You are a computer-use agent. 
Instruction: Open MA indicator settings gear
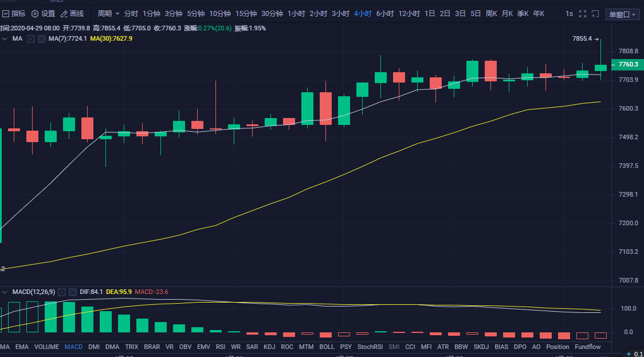(31, 38)
